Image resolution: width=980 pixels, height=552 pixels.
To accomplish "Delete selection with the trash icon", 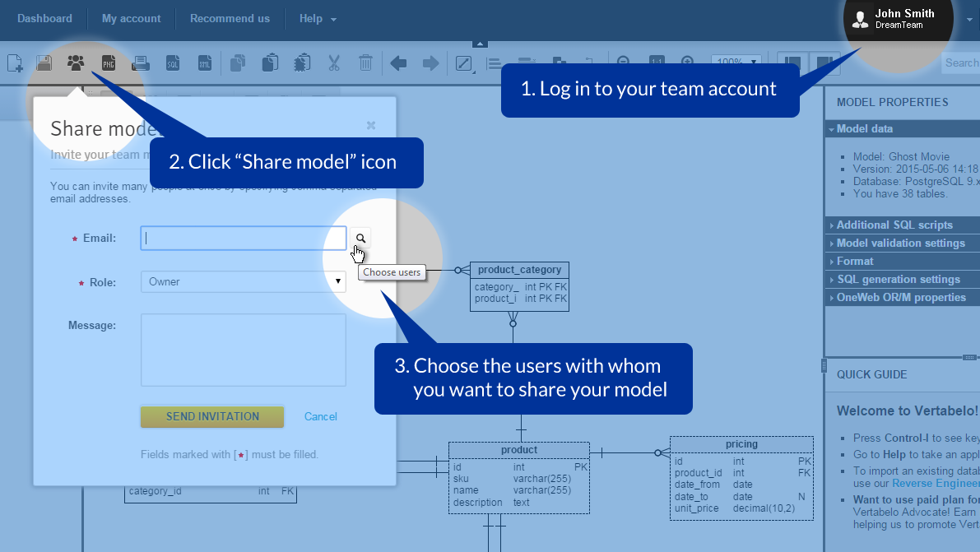I will [x=365, y=63].
